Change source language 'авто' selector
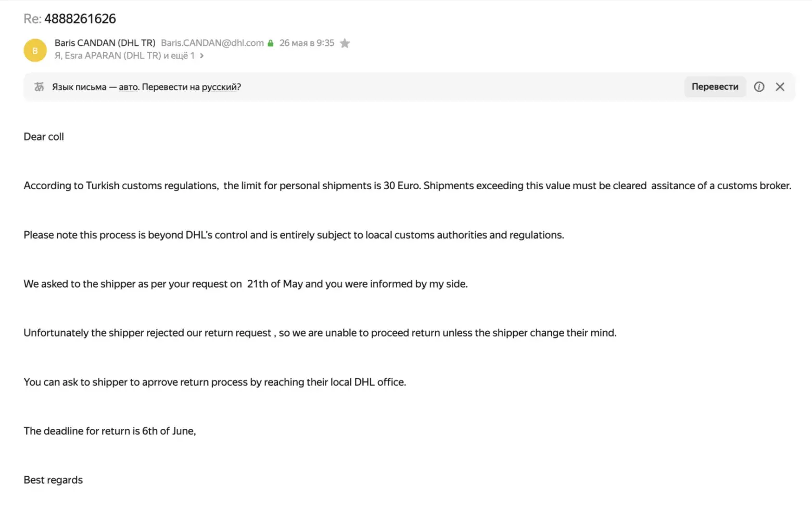Image resolution: width=812 pixels, height=521 pixels. pyautogui.click(x=129, y=88)
